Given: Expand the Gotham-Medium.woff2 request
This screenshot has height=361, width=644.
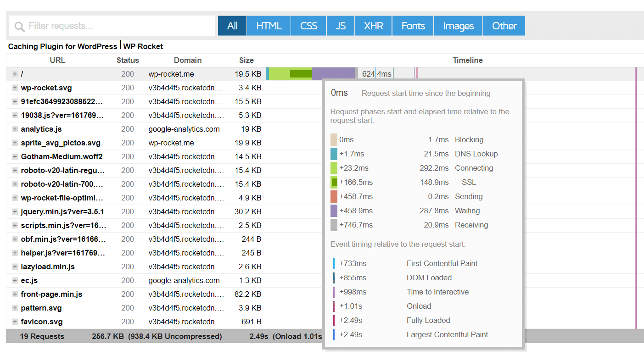Looking at the screenshot, I should coord(15,157).
